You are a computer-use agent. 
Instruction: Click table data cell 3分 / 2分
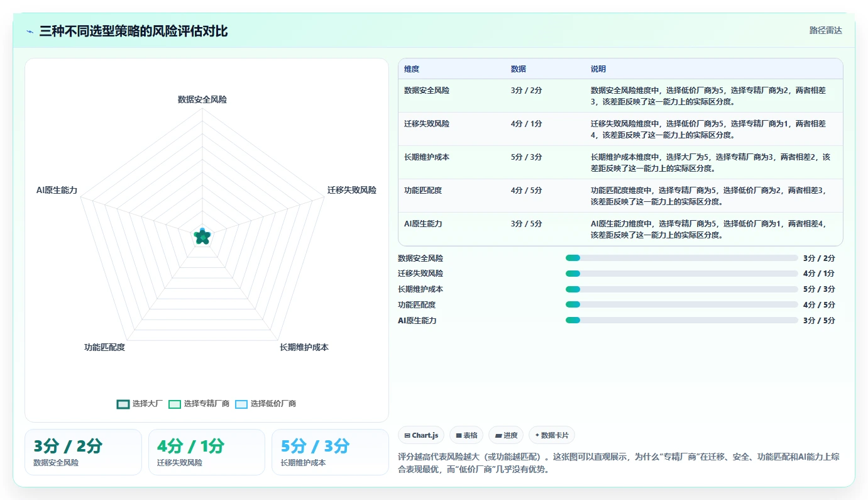coord(527,91)
